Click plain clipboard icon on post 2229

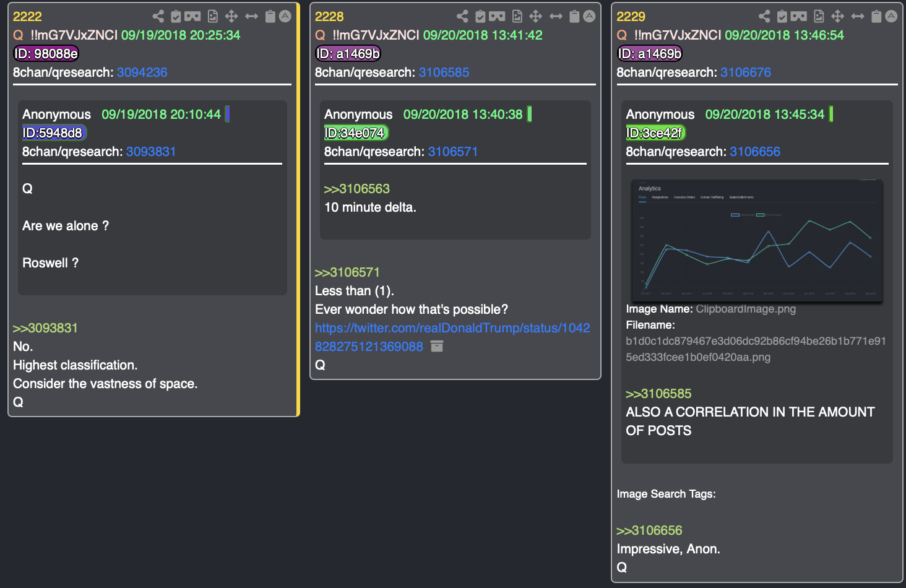pyautogui.click(x=877, y=16)
